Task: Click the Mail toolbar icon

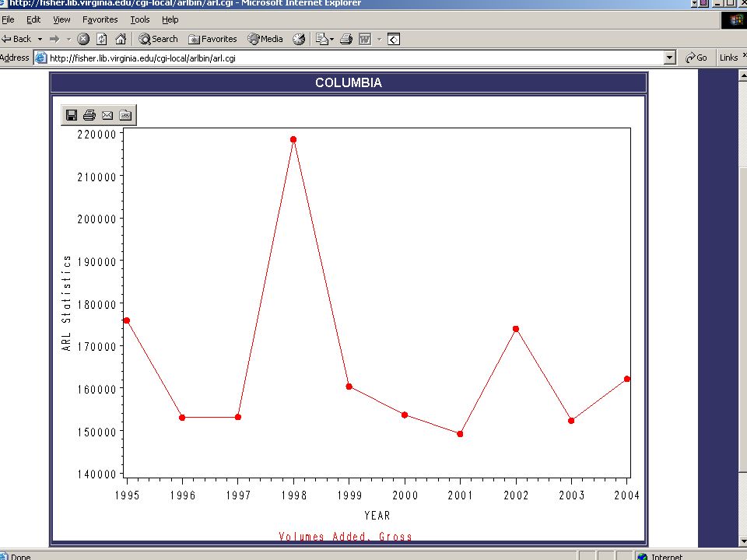Action: (322, 39)
